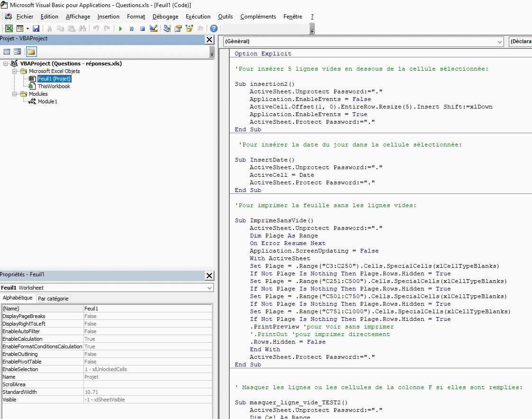The height and width of the screenshot is (419, 532).
Task: Open the (Général) object dropdown
Action: point(499,42)
